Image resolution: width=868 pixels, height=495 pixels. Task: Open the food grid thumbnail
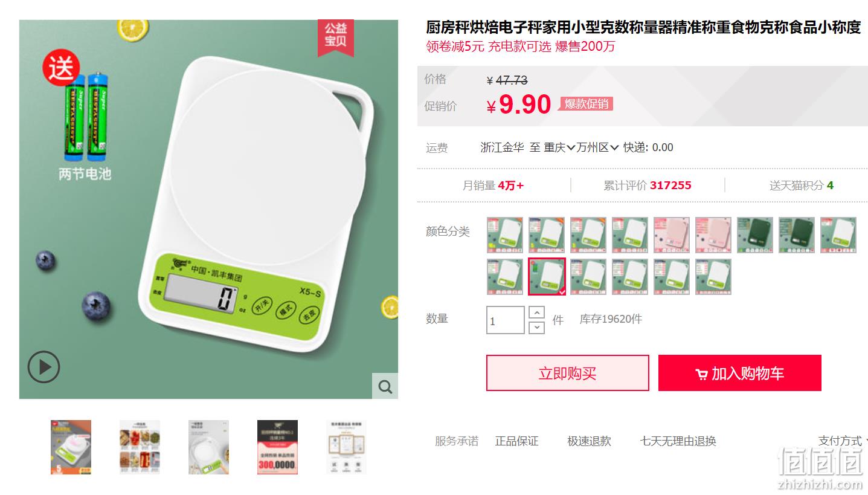(140, 447)
